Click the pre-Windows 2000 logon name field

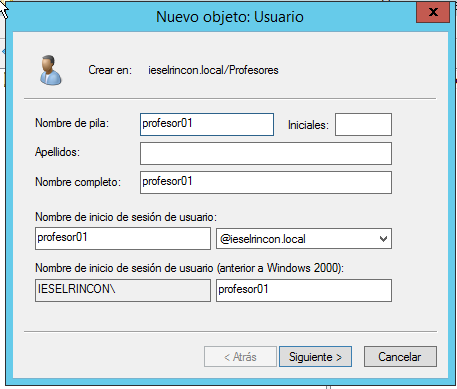304,290
